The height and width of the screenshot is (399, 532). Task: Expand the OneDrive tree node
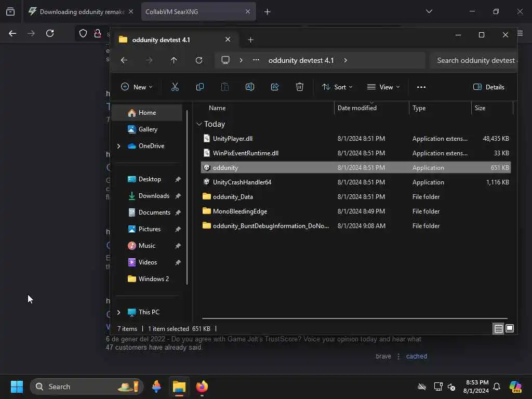(119, 146)
